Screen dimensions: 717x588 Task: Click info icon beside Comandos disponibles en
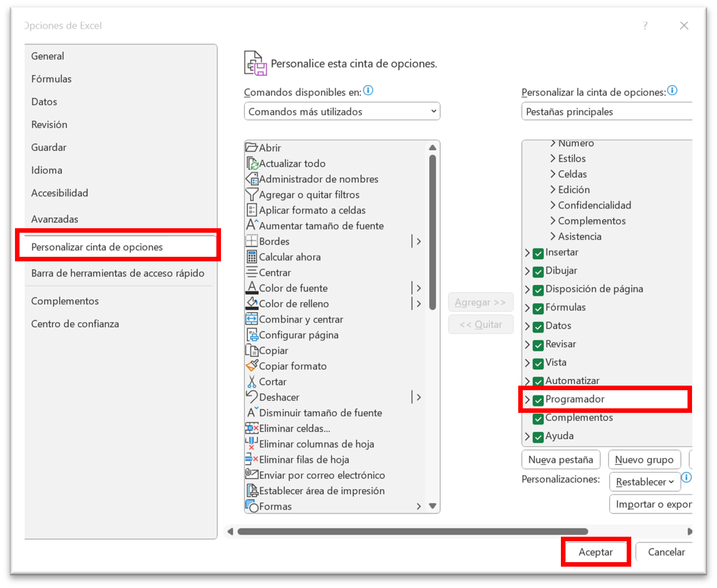(368, 90)
